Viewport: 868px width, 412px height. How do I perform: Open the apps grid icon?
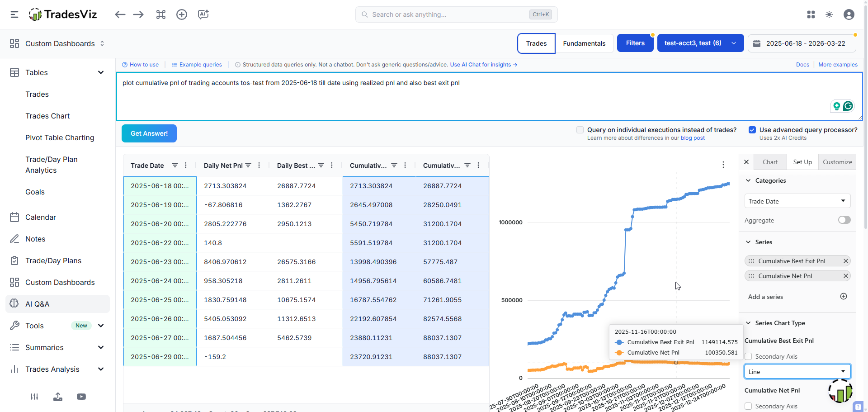(x=811, y=14)
